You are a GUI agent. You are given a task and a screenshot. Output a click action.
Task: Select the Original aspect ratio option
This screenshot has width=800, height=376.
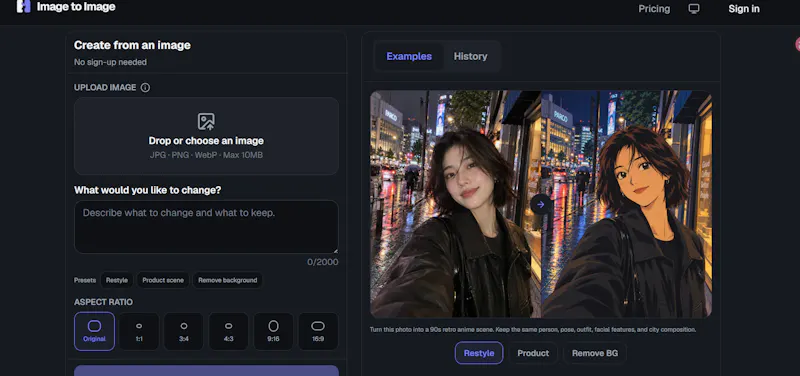click(94, 331)
